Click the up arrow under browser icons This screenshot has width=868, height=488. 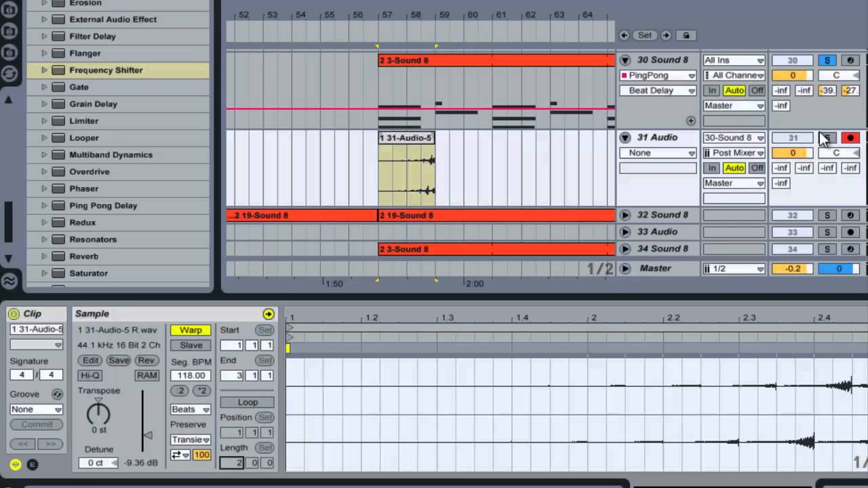click(9, 100)
